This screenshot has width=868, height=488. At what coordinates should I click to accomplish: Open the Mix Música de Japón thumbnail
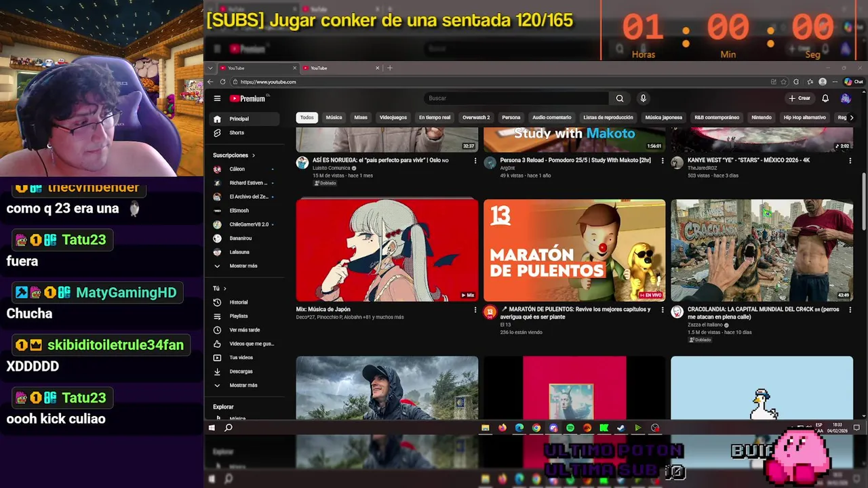pos(387,250)
